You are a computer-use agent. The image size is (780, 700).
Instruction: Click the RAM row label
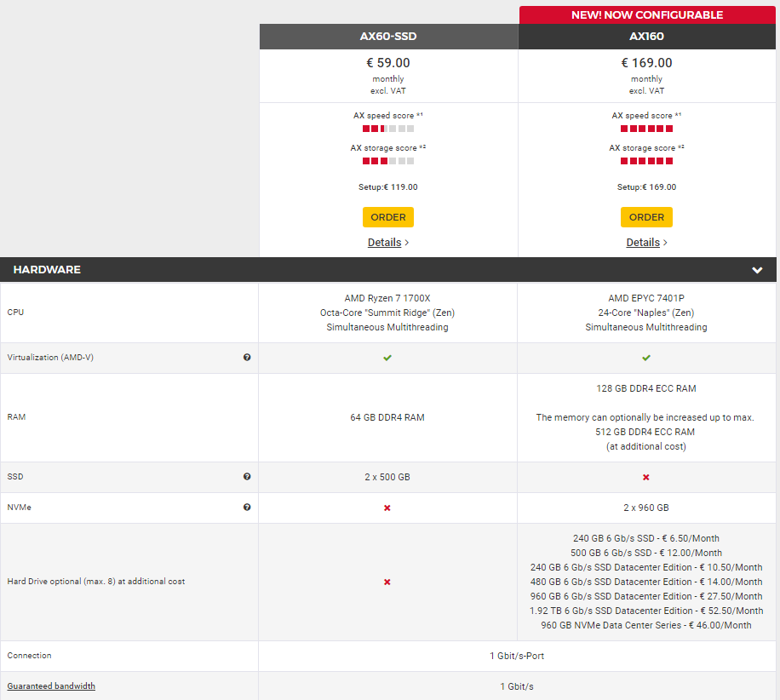(16, 417)
